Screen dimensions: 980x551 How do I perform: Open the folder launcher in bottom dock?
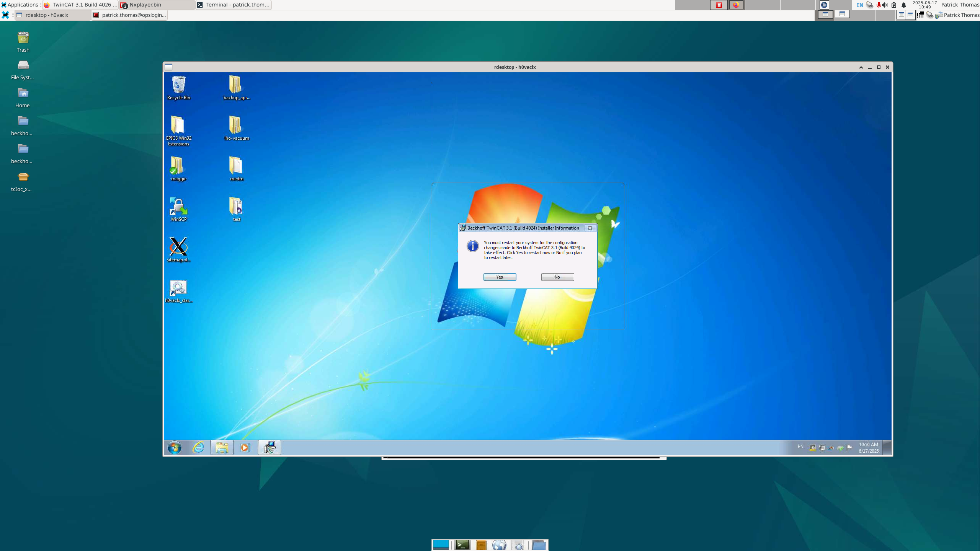539,545
